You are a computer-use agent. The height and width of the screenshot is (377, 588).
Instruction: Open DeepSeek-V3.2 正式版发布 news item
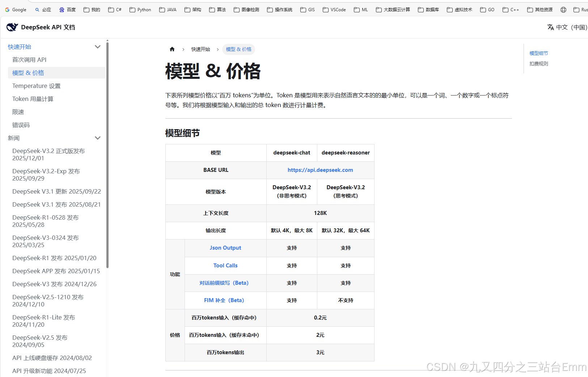coord(57,154)
